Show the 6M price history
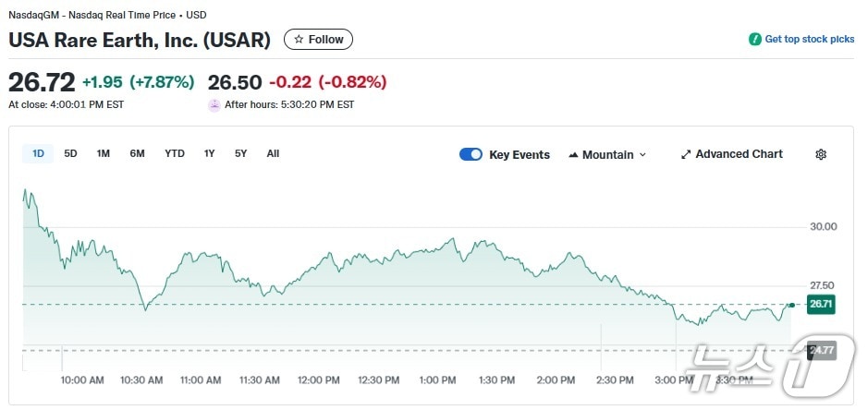 tap(137, 153)
